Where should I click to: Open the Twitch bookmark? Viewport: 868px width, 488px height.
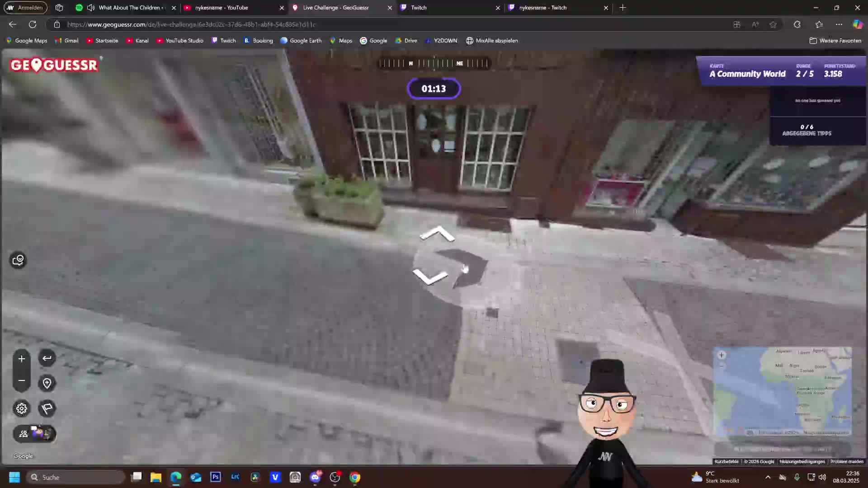coord(224,41)
